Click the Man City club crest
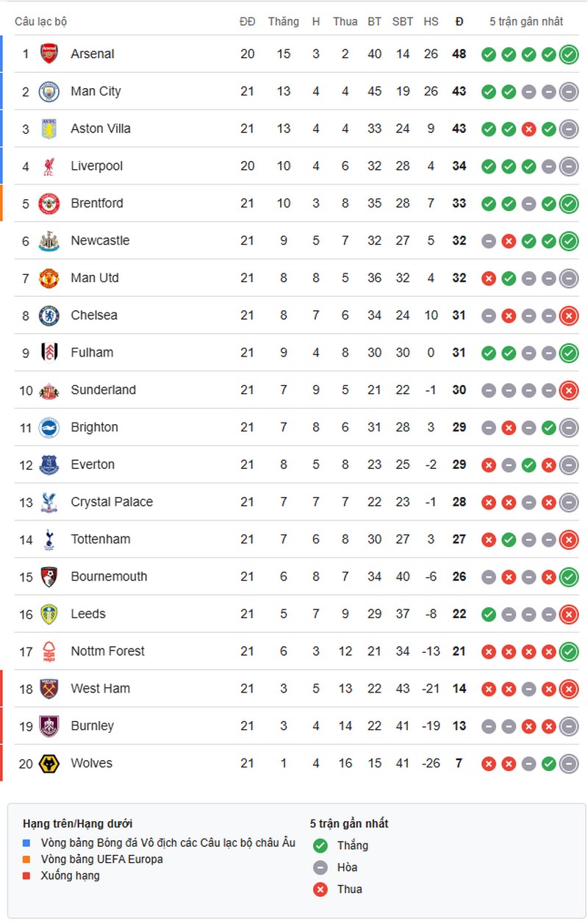Screen dimensions: 588x924 pyautogui.click(x=49, y=91)
